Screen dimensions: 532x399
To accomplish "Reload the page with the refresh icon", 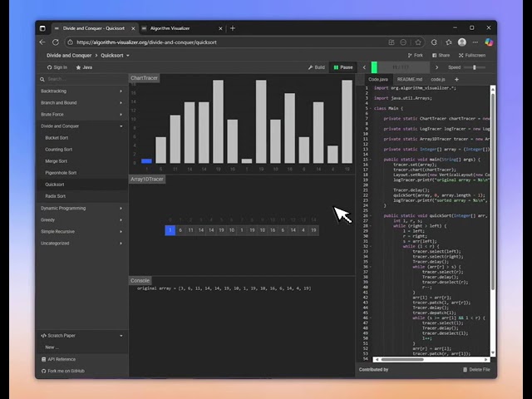I will [56, 42].
